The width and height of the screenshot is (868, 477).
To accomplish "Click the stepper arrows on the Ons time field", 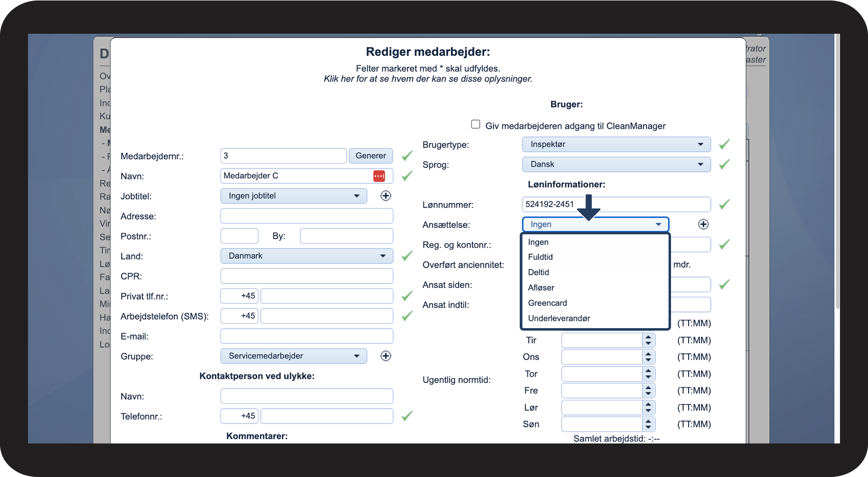I will [x=648, y=357].
